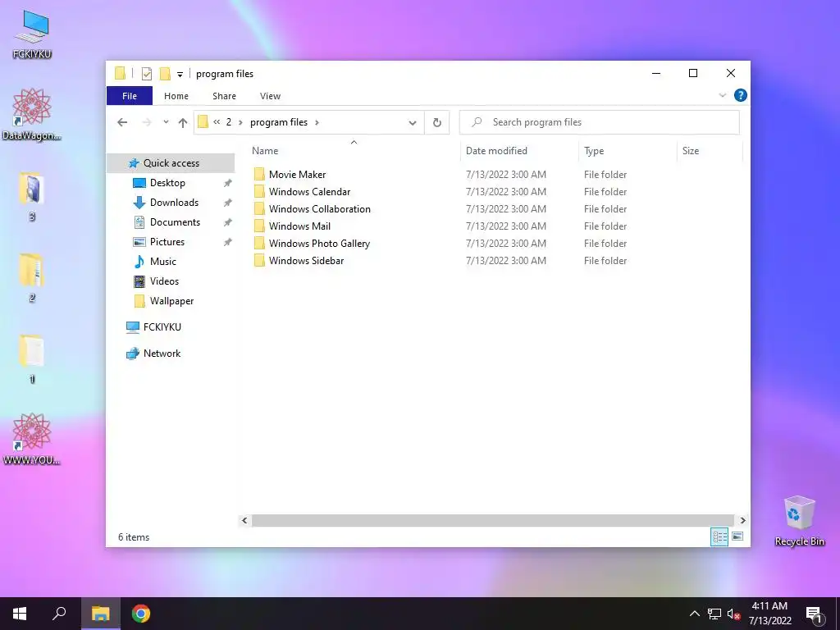The width and height of the screenshot is (840, 630).
Task: Show hidden system tray icons
Action: [694, 614]
